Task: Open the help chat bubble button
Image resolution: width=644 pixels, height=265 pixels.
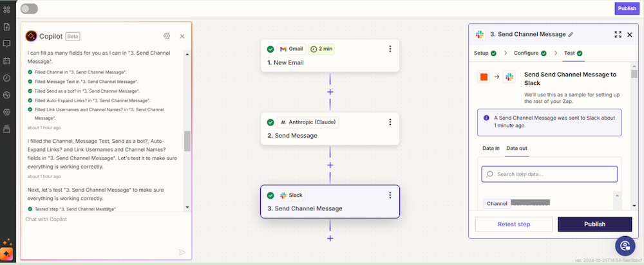Action: [625, 246]
